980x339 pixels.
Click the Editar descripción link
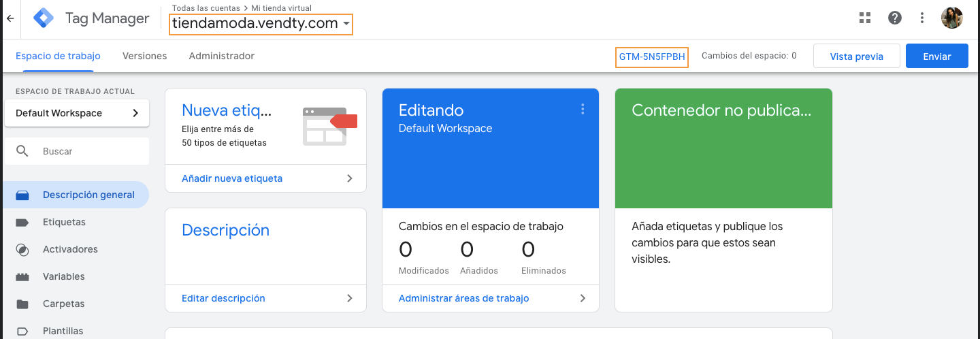click(223, 298)
